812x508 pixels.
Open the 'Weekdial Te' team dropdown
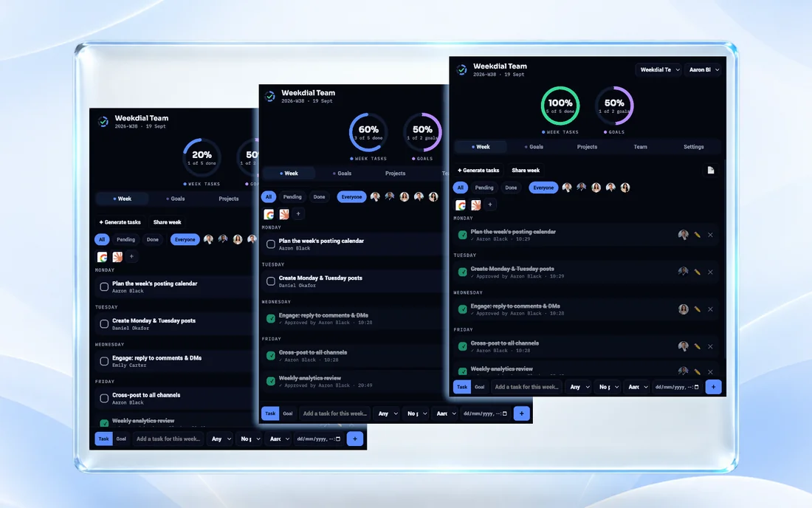point(658,69)
